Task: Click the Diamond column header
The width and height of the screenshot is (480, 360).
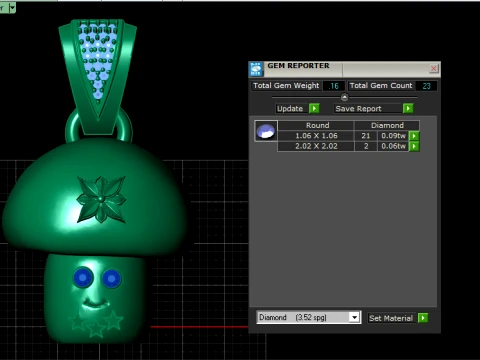Action: [x=387, y=125]
